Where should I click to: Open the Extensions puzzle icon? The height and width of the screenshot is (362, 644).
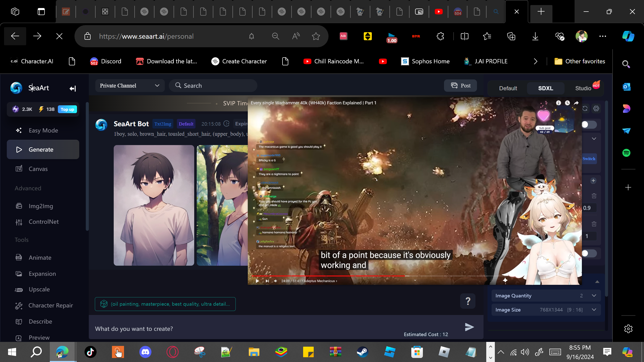(x=440, y=36)
